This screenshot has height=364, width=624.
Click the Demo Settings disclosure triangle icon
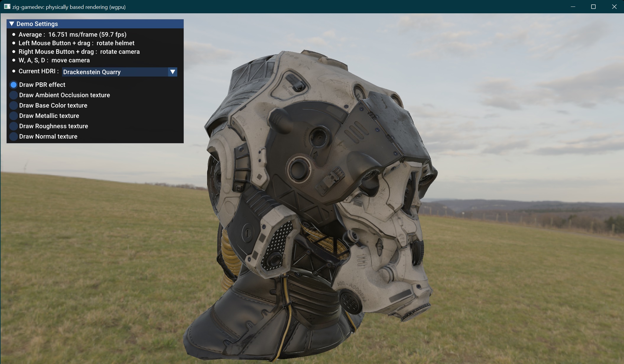tap(12, 24)
